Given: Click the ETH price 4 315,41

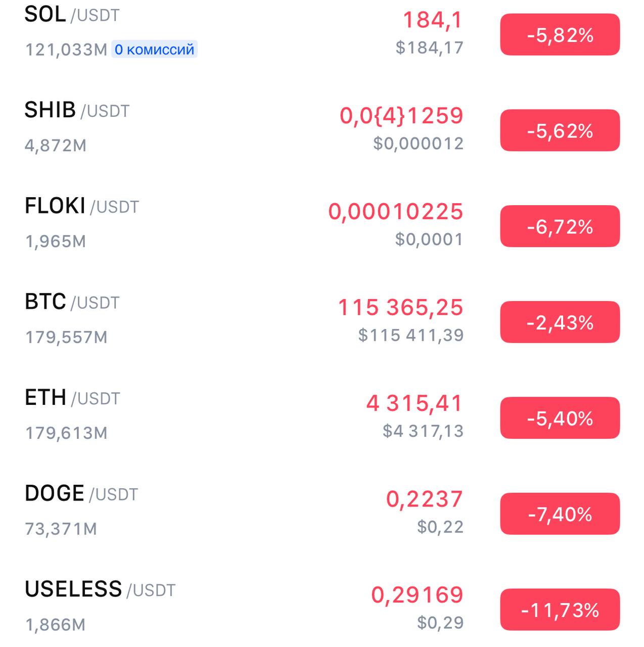Looking at the screenshot, I should 415,403.
